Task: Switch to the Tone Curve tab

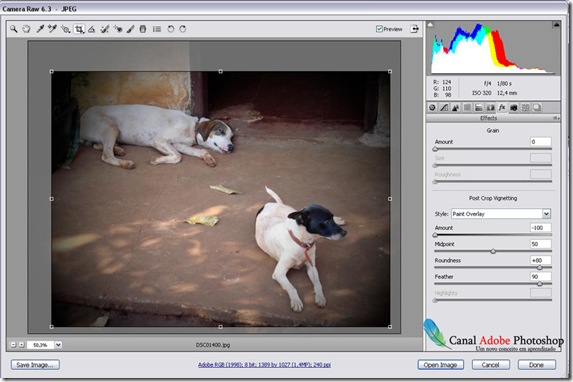Action: [x=444, y=107]
